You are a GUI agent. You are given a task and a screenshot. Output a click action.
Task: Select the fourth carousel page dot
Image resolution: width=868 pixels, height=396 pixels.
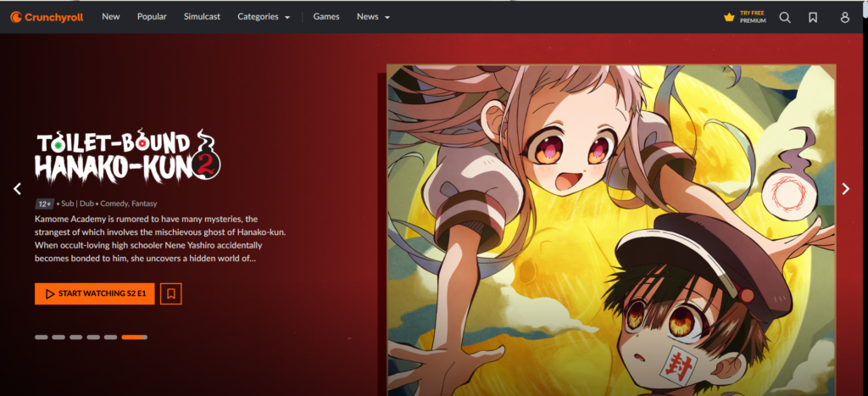tap(93, 337)
